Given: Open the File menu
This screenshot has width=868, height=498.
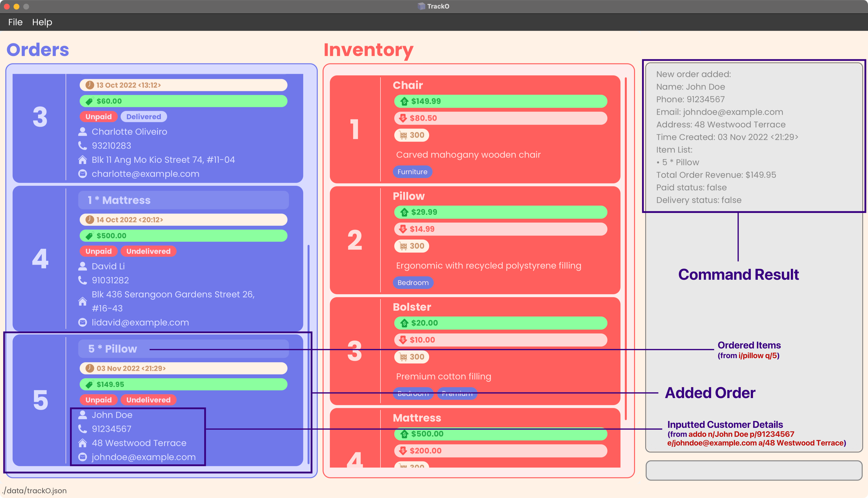Looking at the screenshot, I should tap(15, 22).
